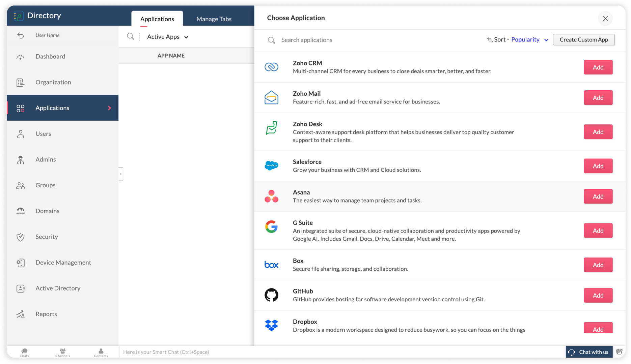
Task: Click the Domains www icon
Action: (21, 211)
